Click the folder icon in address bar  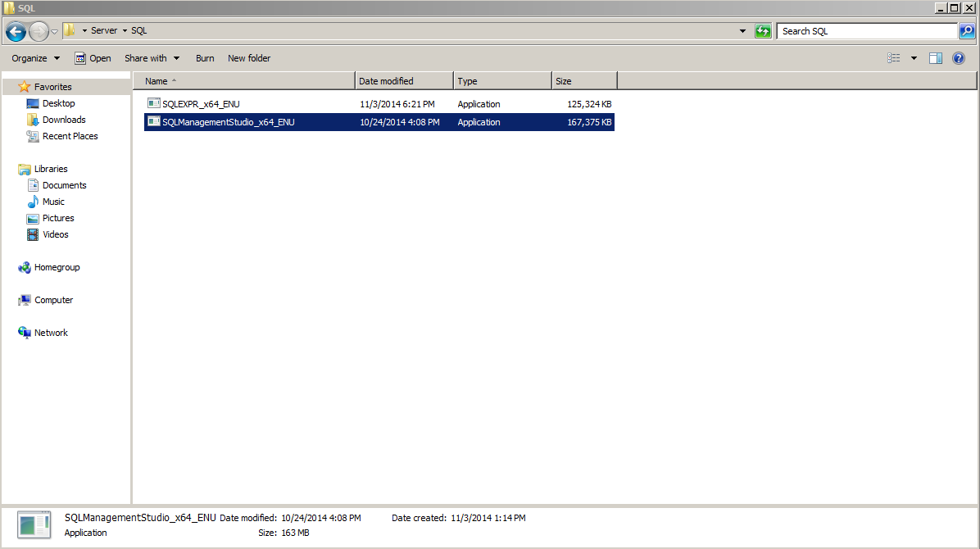(x=70, y=30)
